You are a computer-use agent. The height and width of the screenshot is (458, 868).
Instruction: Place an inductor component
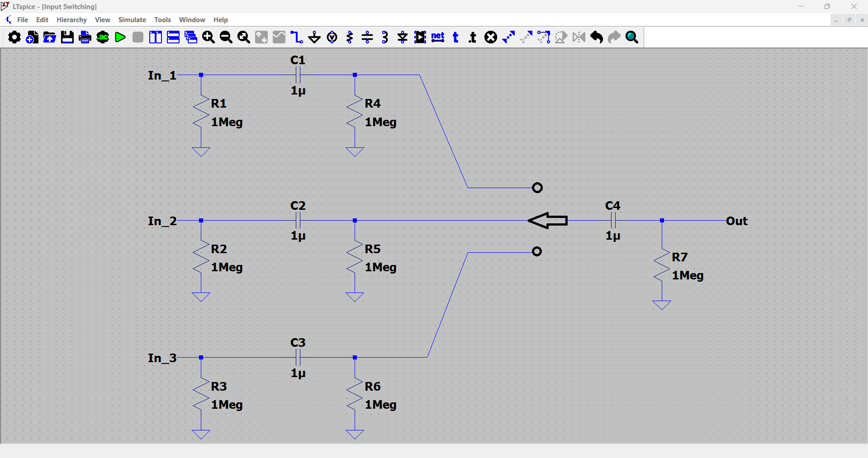[385, 37]
